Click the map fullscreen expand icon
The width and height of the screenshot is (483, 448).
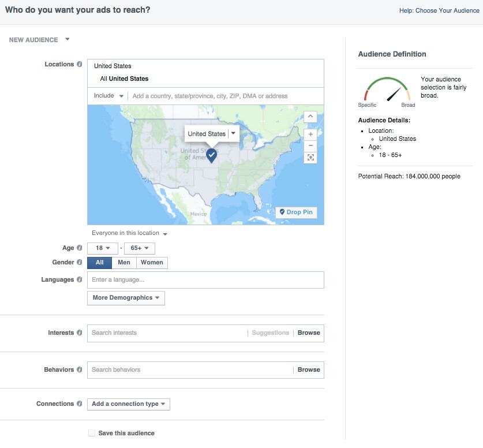pos(310,158)
